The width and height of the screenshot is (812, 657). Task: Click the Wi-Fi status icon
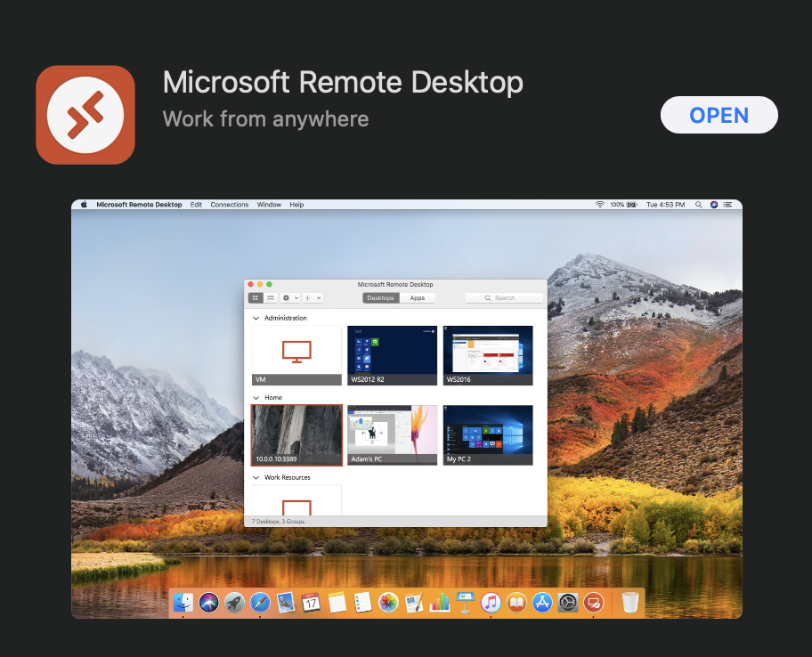(600, 205)
